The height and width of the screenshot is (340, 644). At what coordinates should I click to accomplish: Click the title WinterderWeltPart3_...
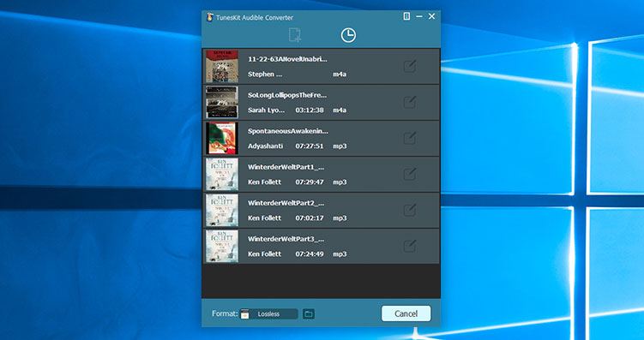click(286, 240)
